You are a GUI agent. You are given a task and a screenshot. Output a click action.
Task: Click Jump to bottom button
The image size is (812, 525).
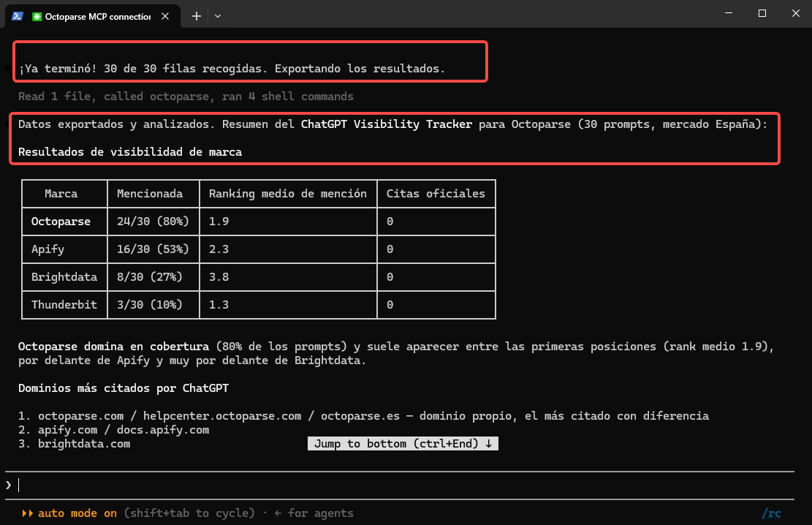(403, 444)
